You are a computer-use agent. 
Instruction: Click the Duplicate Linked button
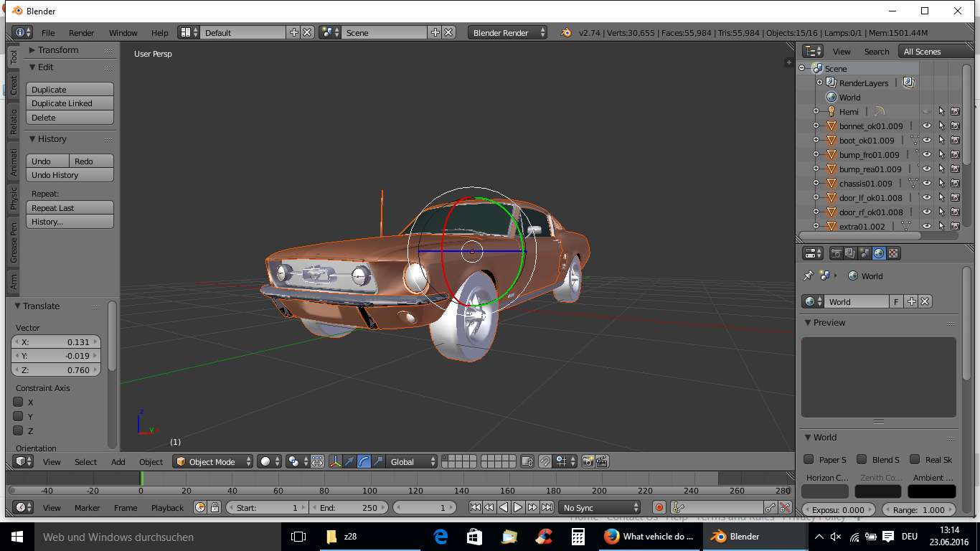coord(70,103)
